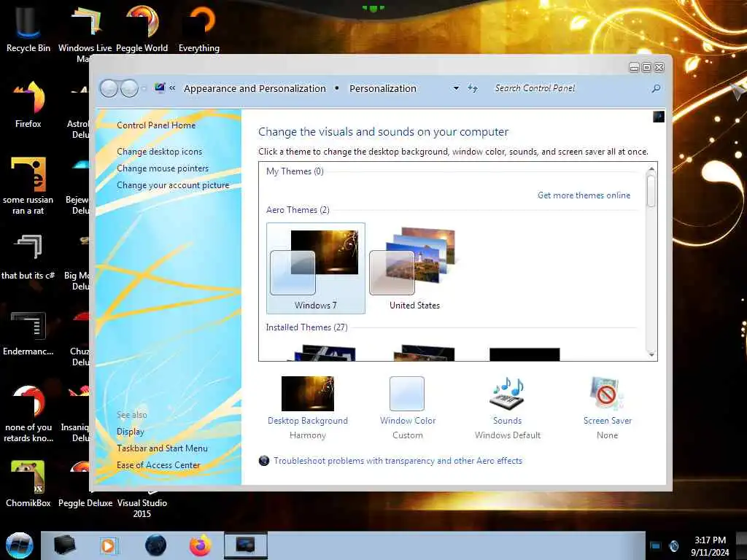Click Get more themes online link
Screen dimensions: 747x560
[584, 195]
